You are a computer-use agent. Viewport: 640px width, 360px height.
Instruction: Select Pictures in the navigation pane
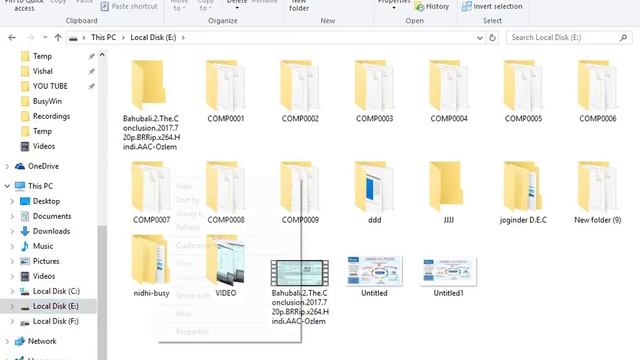pyautogui.click(x=46, y=261)
